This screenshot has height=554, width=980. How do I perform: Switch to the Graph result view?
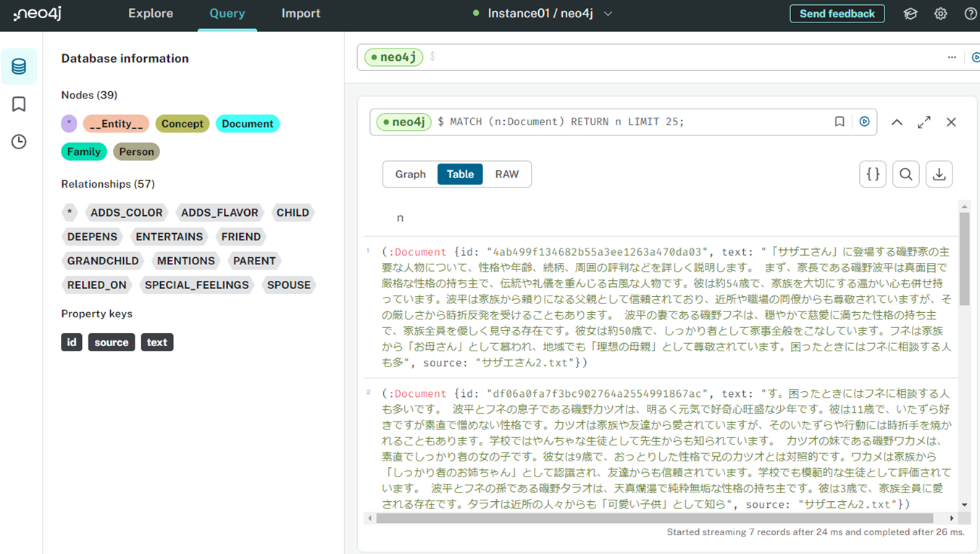pos(410,174)
